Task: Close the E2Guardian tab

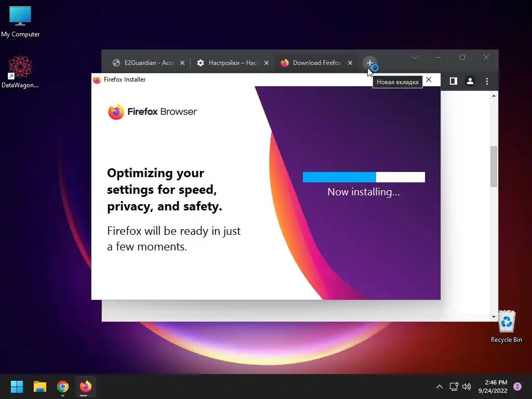Action: (182, 63)
